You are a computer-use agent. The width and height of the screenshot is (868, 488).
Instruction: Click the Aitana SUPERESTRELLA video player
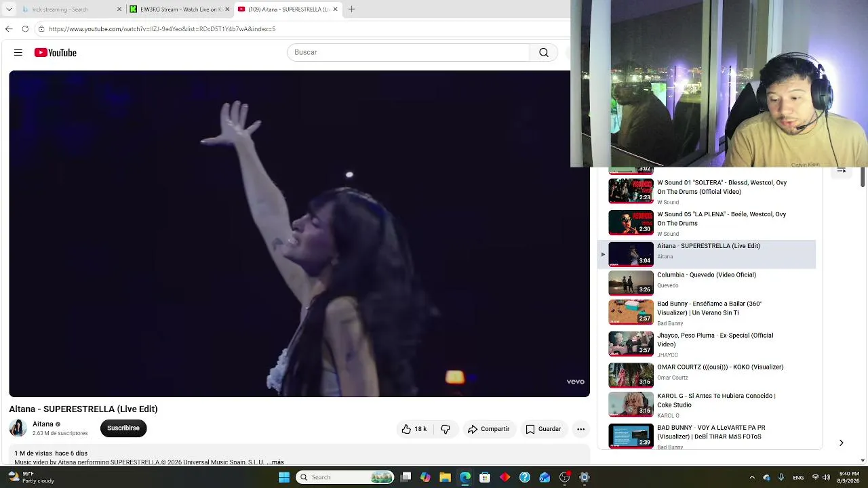pos(299,233)
